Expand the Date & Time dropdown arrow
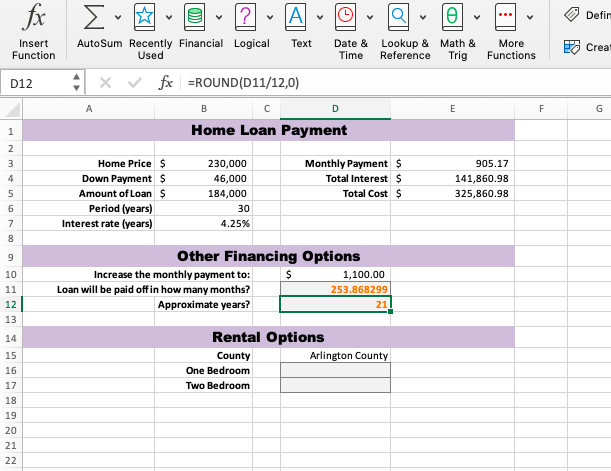This screenshot has width=611, height=471. 370,17
